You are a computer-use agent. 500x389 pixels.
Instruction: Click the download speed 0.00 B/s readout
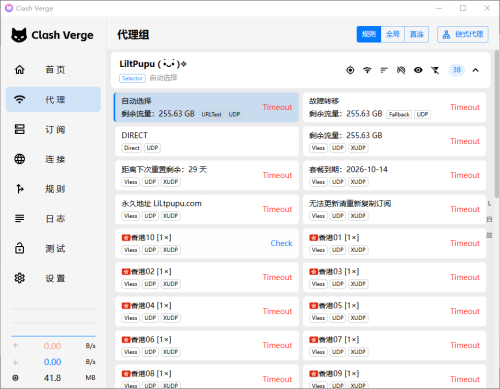(x=53, y=362)
